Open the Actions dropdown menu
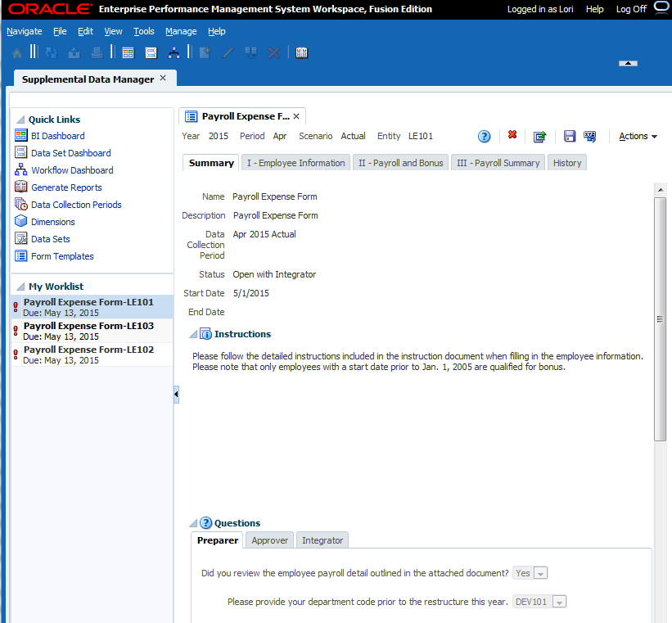The width and height of the screenshot is (672, 623). (638, 137)
